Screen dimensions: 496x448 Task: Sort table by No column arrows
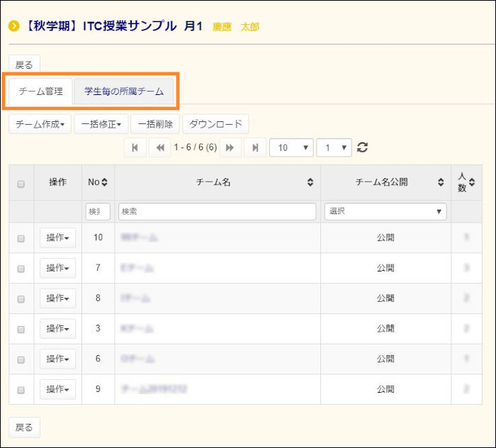[x=104, y=182]
